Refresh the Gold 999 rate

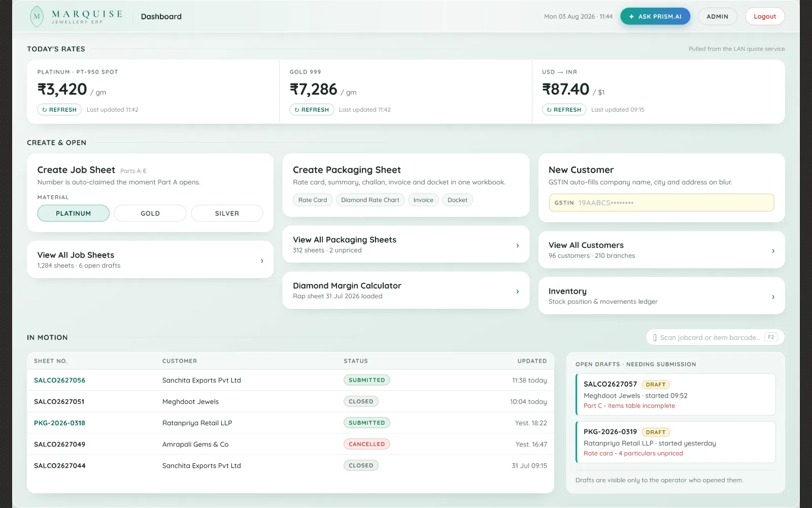coord(312,110)
